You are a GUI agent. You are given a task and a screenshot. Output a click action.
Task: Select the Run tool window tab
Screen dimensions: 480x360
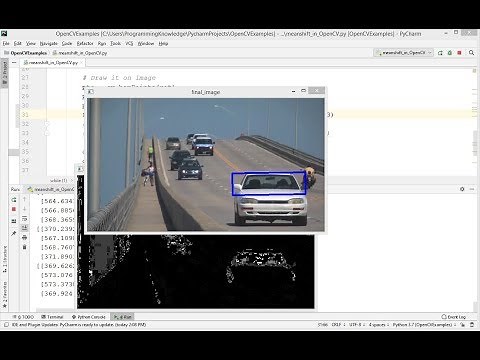(123, 317)
